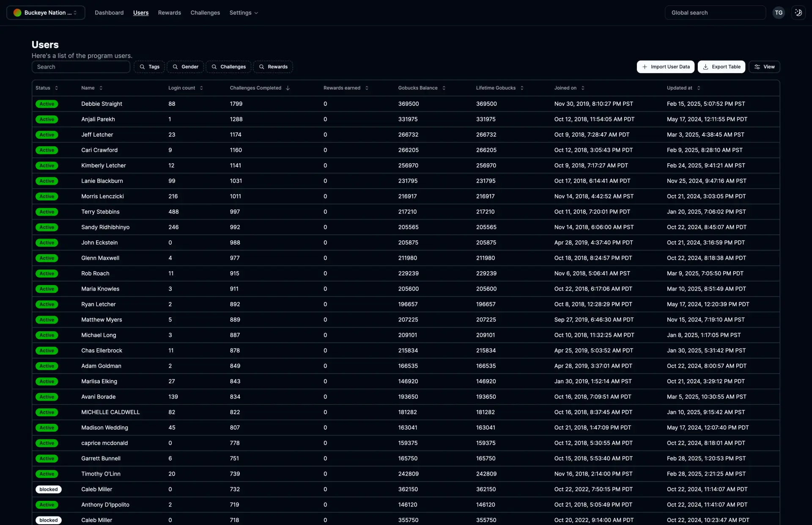Image resolution: width=812 pixels, height=525 pixels.
Task: Sort the Lifetime Gobucks column
Action: point(522,88)
